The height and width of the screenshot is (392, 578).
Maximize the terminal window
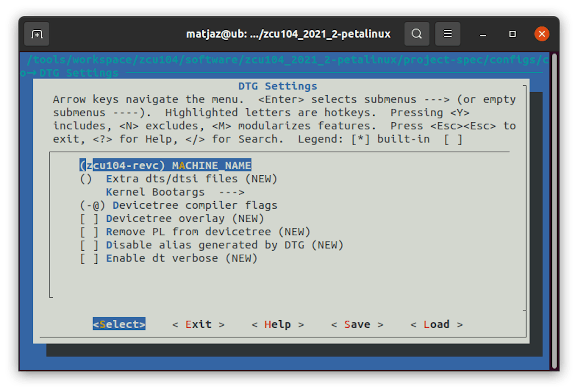click(x=512, y=33)
